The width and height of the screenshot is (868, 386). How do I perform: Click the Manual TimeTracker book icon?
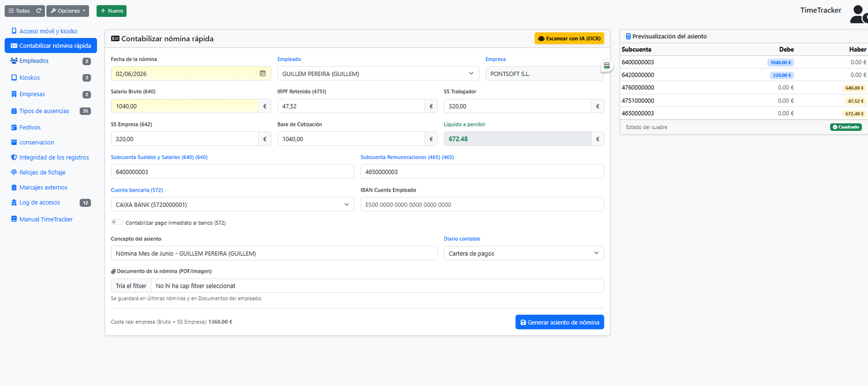coord(14,219)
